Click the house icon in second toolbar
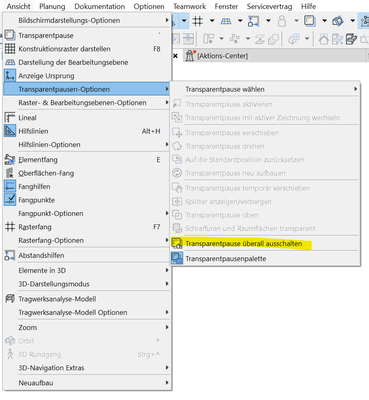The image size is (369, 400). tap(324, 39)
